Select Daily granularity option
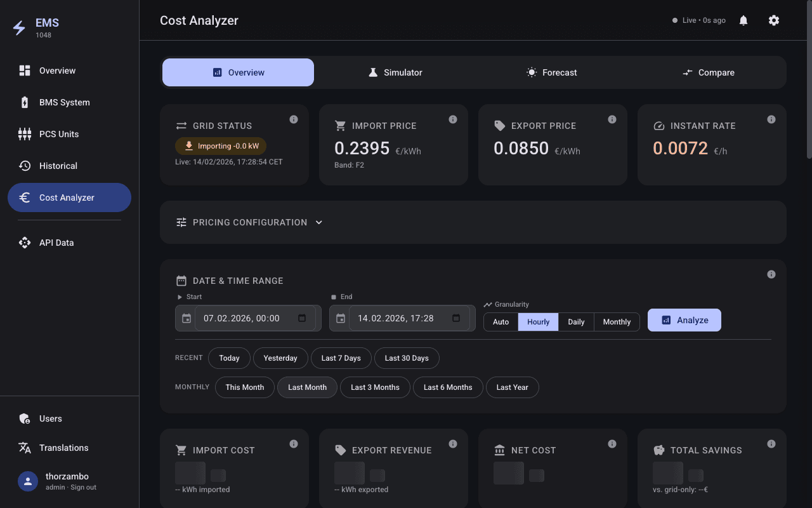The height and width of the screenshot is (508, 812). [x=576, y=322]
